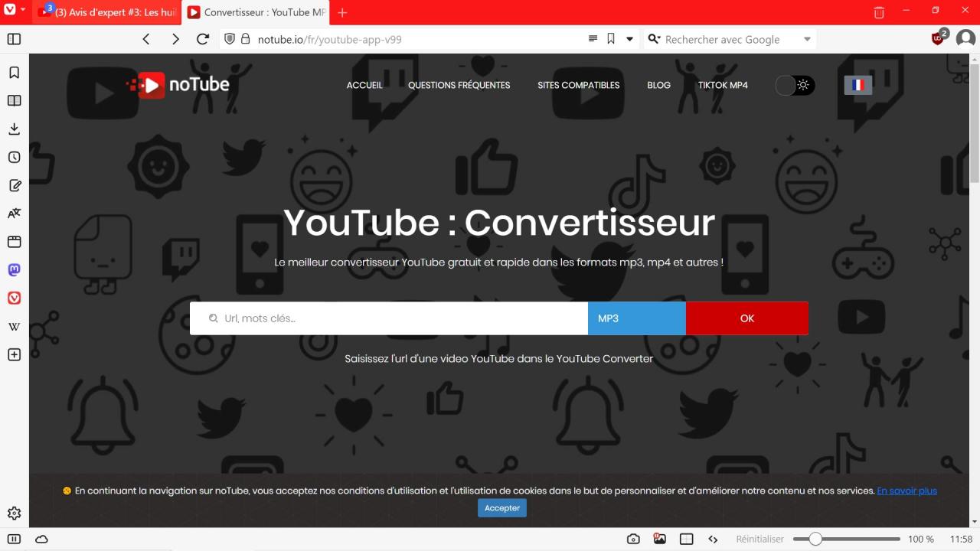Open the Mastodon web panel
The image size is (980, 551).
[x=14, y=270]
